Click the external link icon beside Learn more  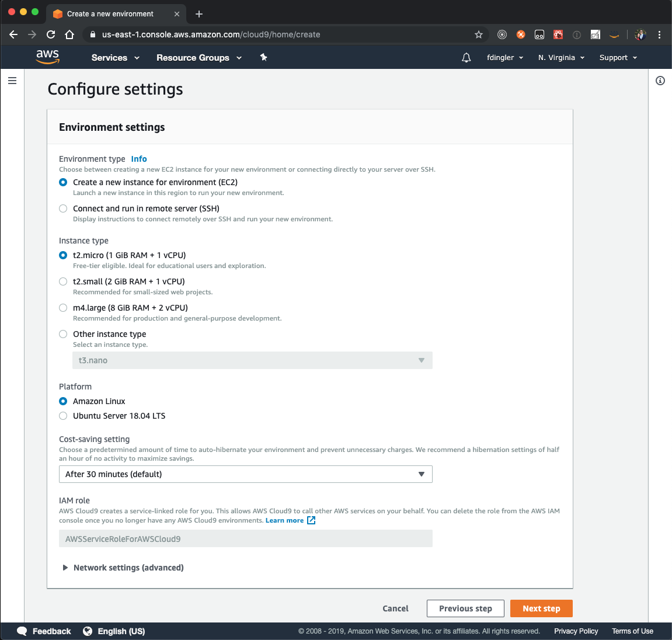tap(311, 520)
